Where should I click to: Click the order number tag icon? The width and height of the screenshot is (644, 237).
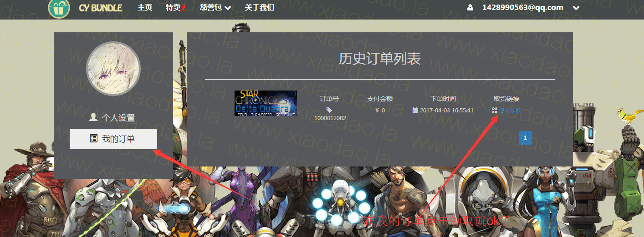tap(329, 110)
